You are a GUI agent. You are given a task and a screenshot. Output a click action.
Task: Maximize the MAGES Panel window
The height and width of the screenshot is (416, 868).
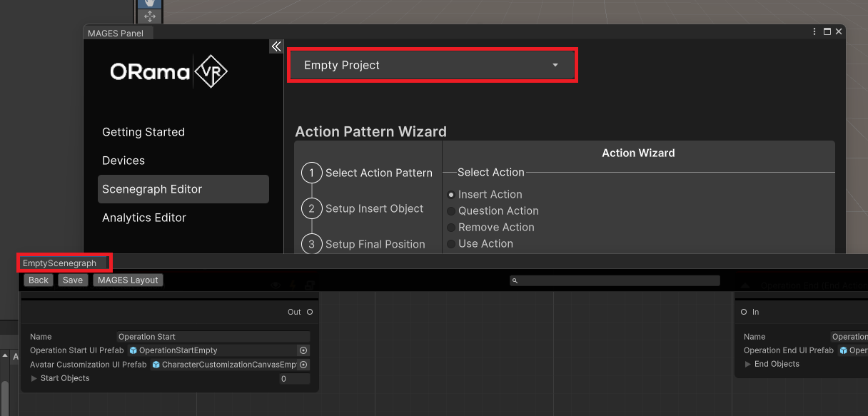[x=827, y=32]
